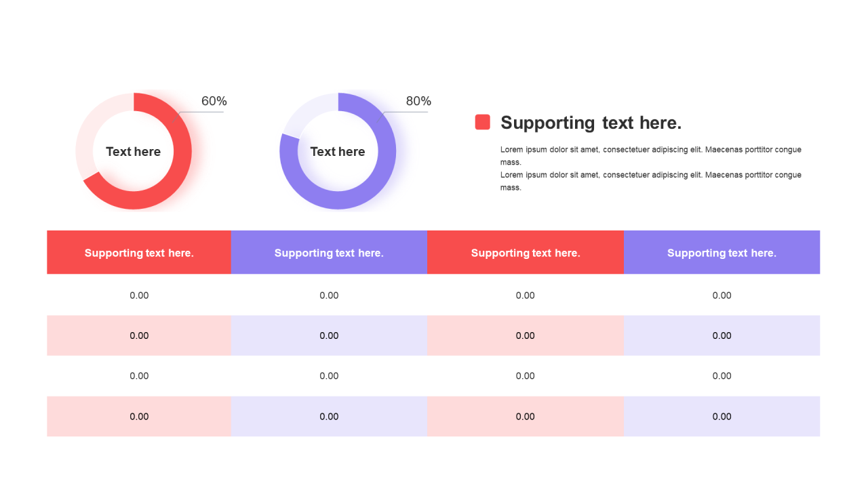The height and width of the screenshot is (488, 868).
Task: Click the top 0.00 cell under the leftmost header
Action: (139, 296)
